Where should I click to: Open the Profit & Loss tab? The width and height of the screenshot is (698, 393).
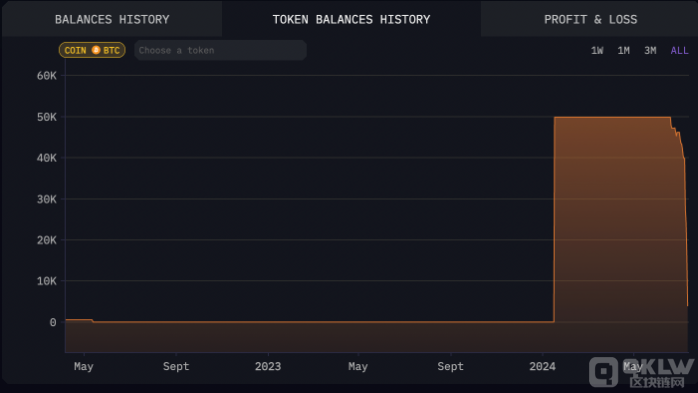tap(590, 19)
